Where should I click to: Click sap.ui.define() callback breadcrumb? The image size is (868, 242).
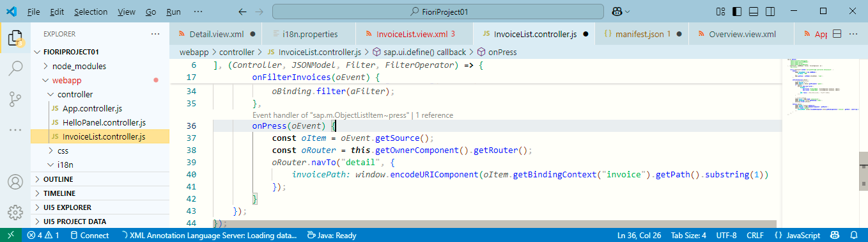(x=419, y=52)
